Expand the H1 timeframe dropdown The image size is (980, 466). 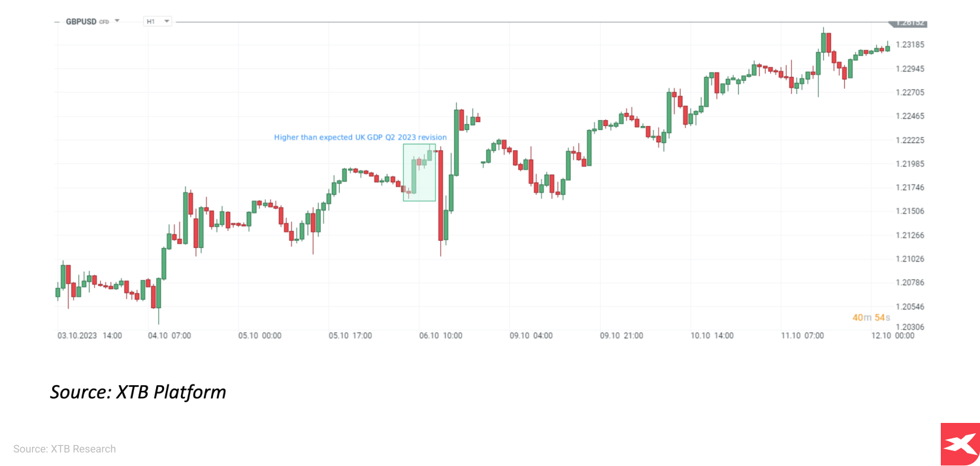coord(167,22)
